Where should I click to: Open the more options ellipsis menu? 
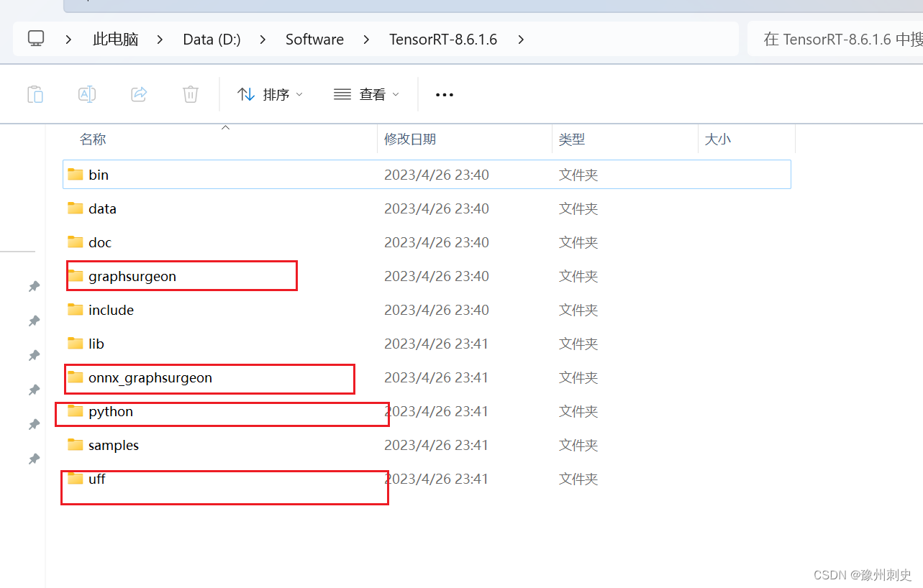[x=445, y=94]
